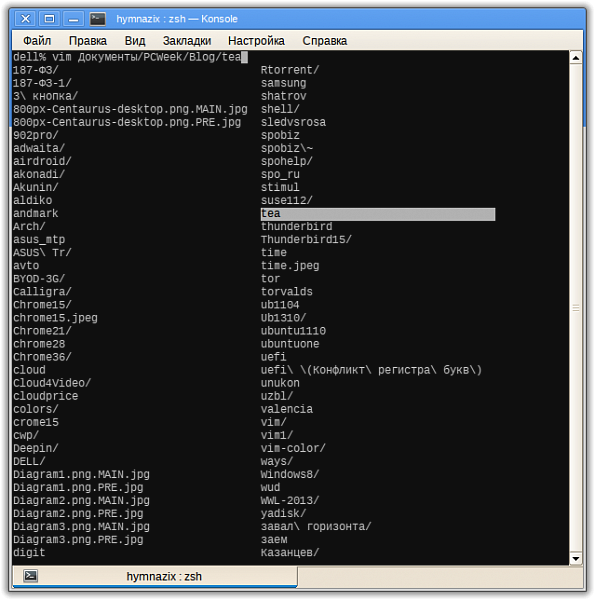
Task: Open the Файл menu
Action: coord(37,41)
